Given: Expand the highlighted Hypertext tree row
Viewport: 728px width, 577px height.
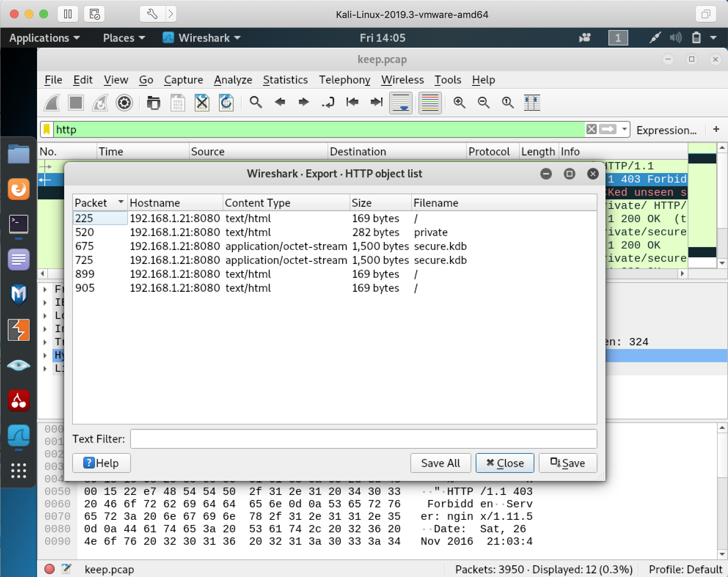Looking at the screenshot, I should (45, 355).
